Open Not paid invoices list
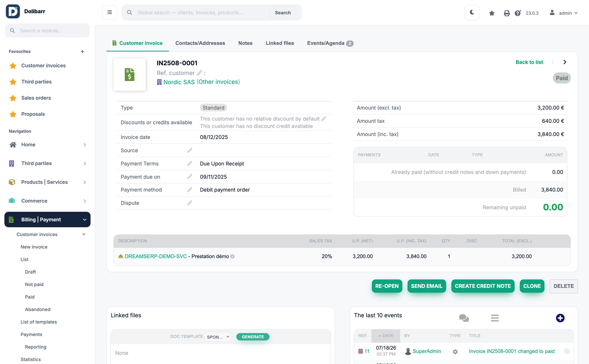Viewport: 589px width, 364px height. [34, 284]
